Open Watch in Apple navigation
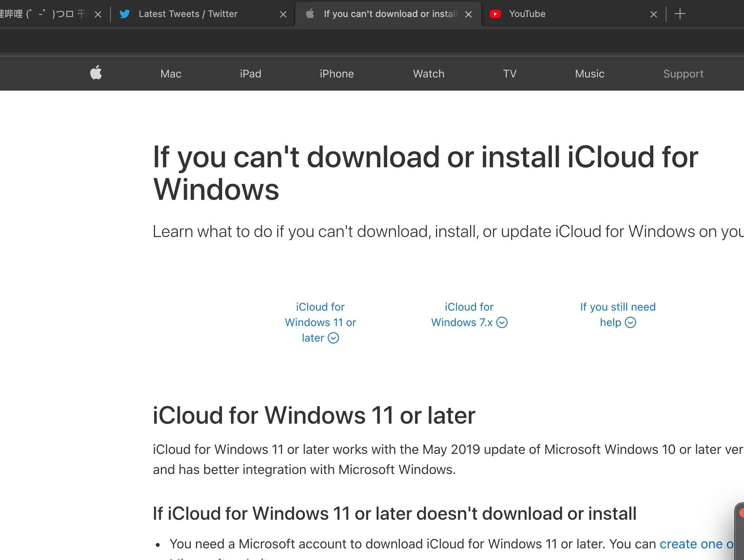 click(429, 74)
